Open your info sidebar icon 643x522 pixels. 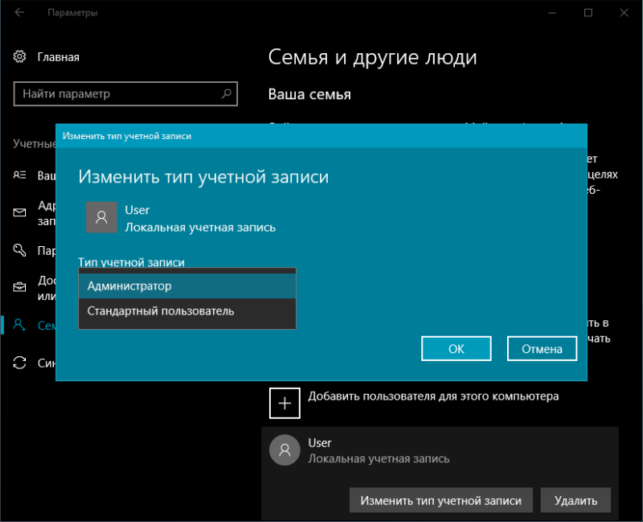click(19, 175)
